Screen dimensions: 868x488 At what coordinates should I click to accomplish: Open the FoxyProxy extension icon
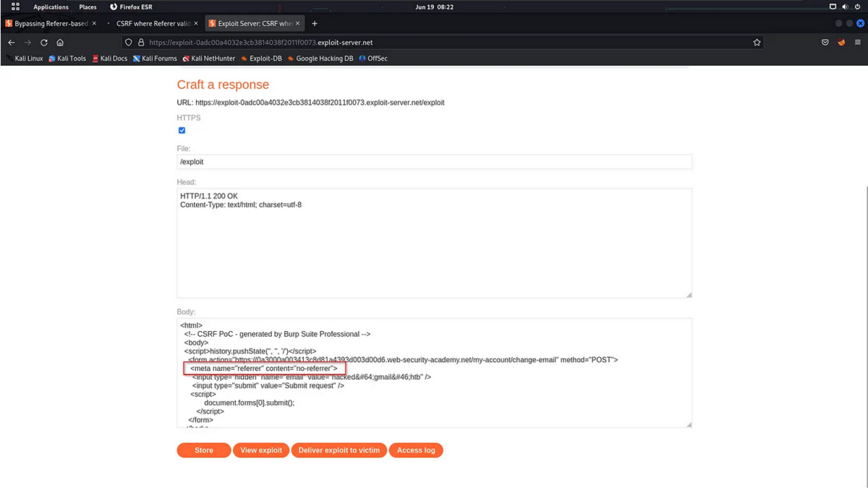click(841, 43)
